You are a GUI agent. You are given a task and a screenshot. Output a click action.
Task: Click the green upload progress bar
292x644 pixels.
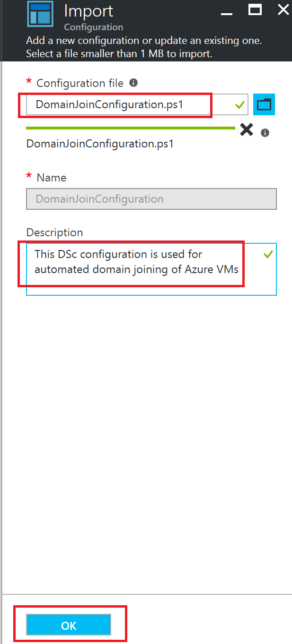(x=130, y=128)
